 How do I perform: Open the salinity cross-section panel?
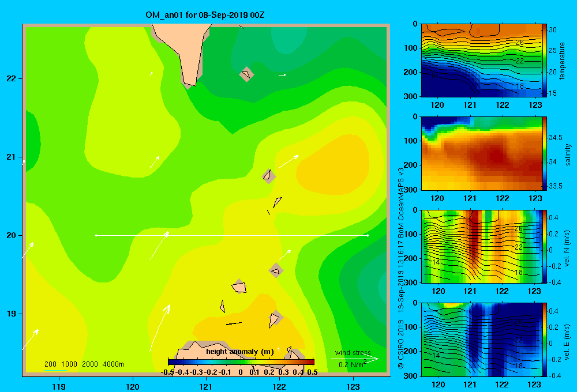pyautogui.click(x=481, y=153)
